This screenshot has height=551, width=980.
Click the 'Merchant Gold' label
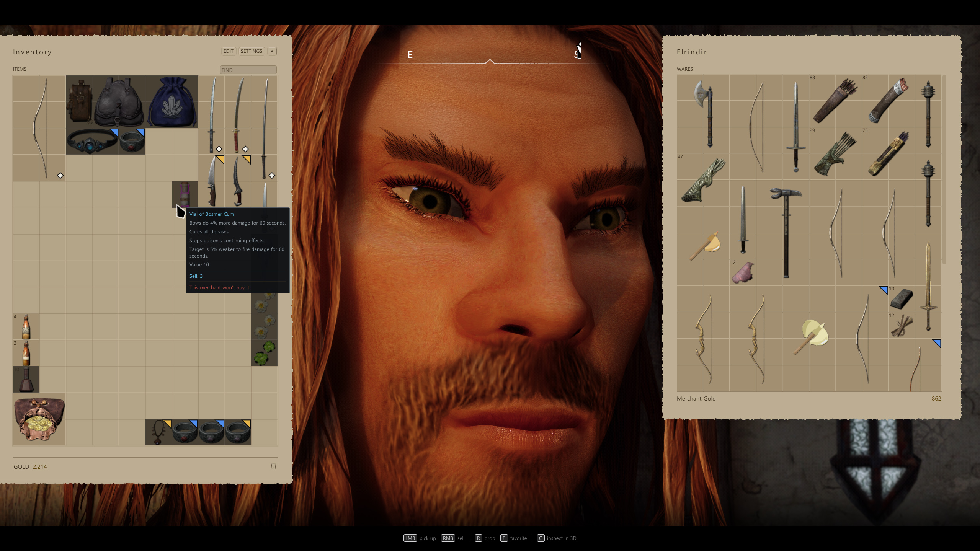[x=696, y=399]
